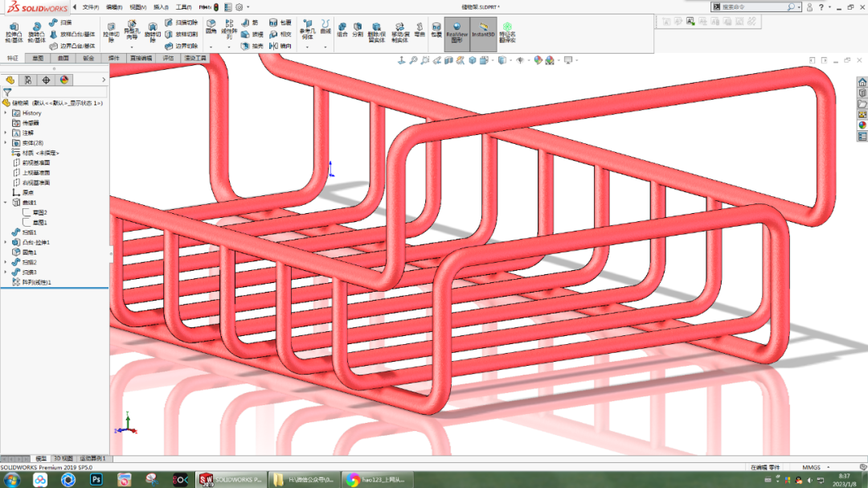Click the Zoom to Fit magnifier icon
This screenshot has height=488, width=868.
pos(413,59)
